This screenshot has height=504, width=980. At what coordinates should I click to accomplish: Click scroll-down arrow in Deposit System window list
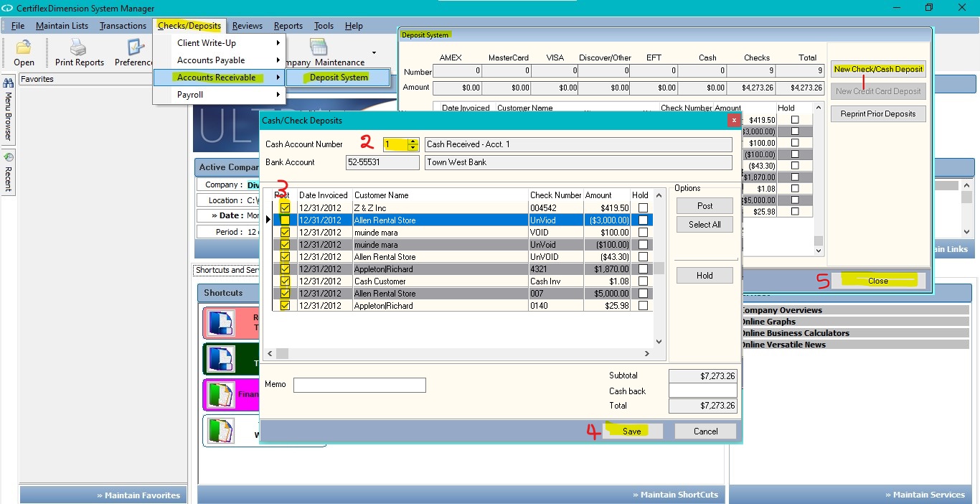(819, 251)
